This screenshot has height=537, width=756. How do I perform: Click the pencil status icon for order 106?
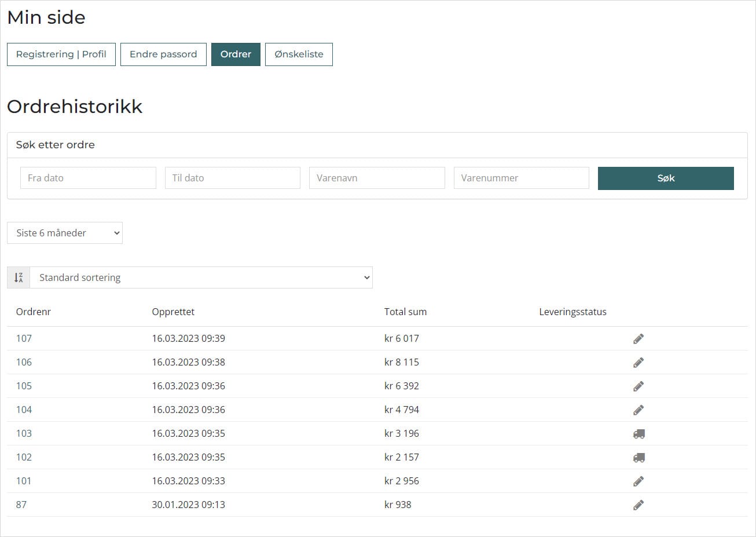coord(638,363)
